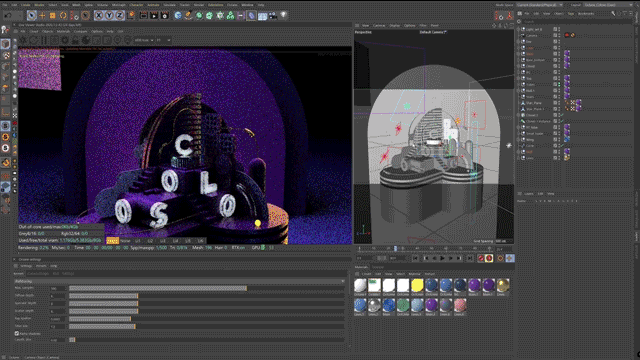
Task: Open the MoGraph menu
Action: coord(118,5)
